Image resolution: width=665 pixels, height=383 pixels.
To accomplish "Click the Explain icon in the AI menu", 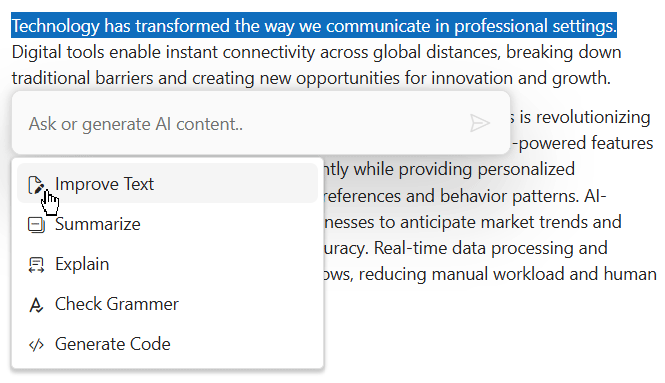I will 36,265.
